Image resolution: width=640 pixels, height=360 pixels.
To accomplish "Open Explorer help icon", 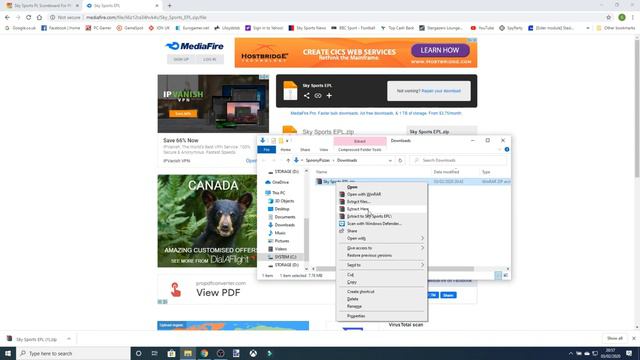I will click(x=507, y=150).
